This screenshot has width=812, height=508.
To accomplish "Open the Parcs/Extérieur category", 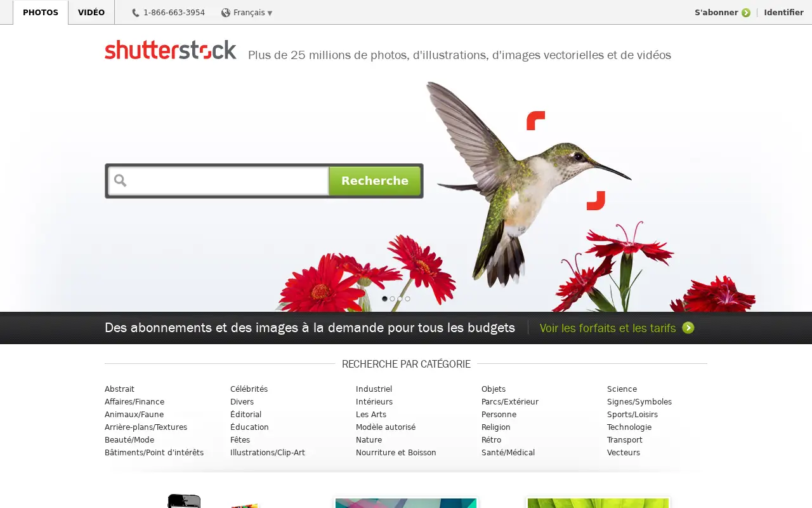I will click(510, 402).
